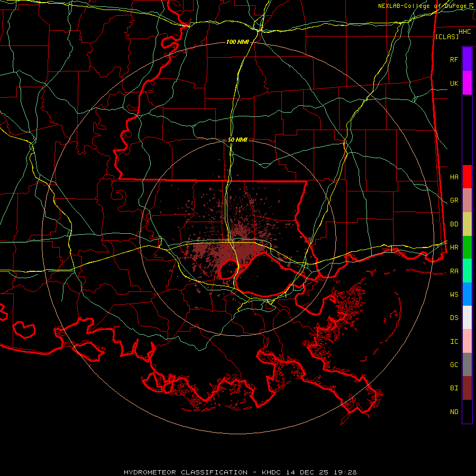Click the 100 NMI range ring label
The height and width of the screenshot is (476, 476).
(x=237, y=42)
